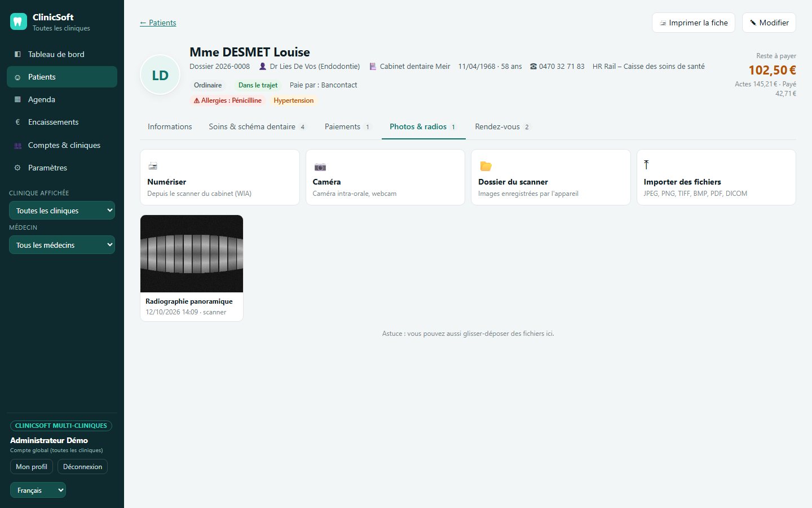The width and height of the screenshot is (812, 508).
Task: Click the Paramètres gear icon
Action: pyautogui.click(x=17, y=168)
